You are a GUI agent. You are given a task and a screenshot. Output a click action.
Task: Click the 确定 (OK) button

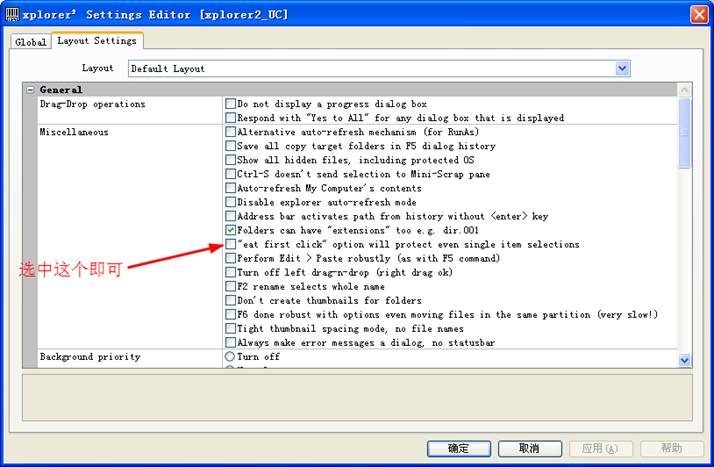tap(458, 448)
